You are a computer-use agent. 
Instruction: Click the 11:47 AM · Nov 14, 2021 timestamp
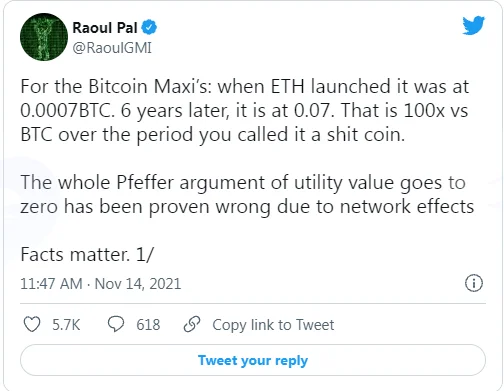point(101,284)
